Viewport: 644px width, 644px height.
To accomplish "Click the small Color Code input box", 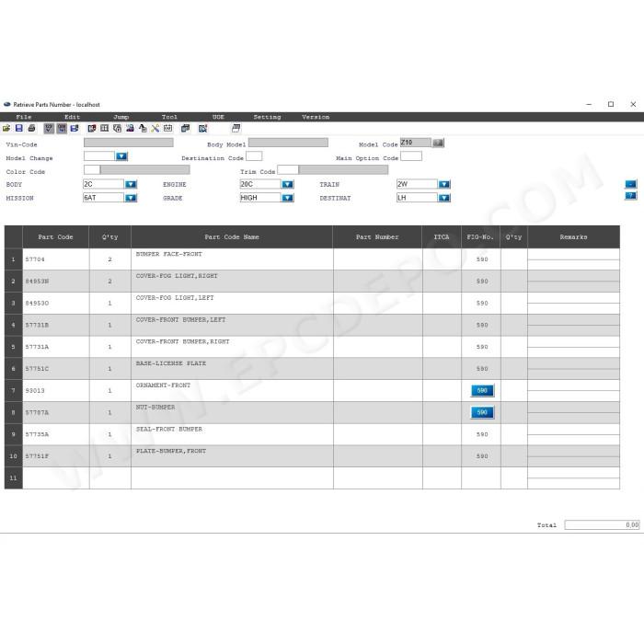I will coord(92,169).
